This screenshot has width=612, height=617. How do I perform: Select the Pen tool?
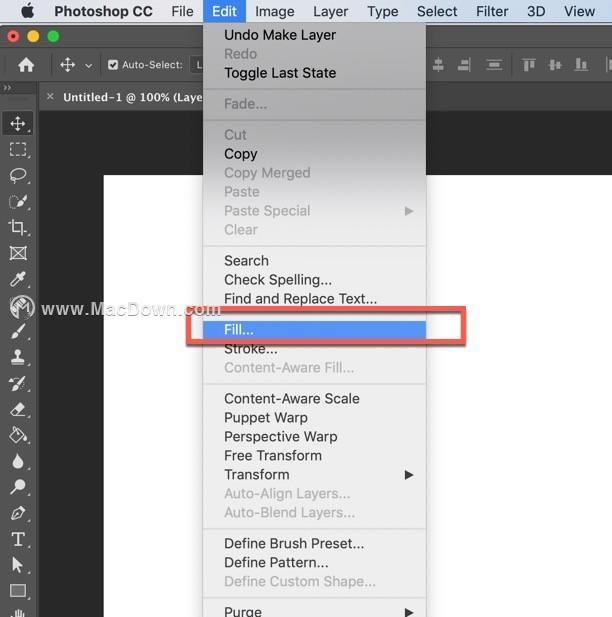coord(18,513)
